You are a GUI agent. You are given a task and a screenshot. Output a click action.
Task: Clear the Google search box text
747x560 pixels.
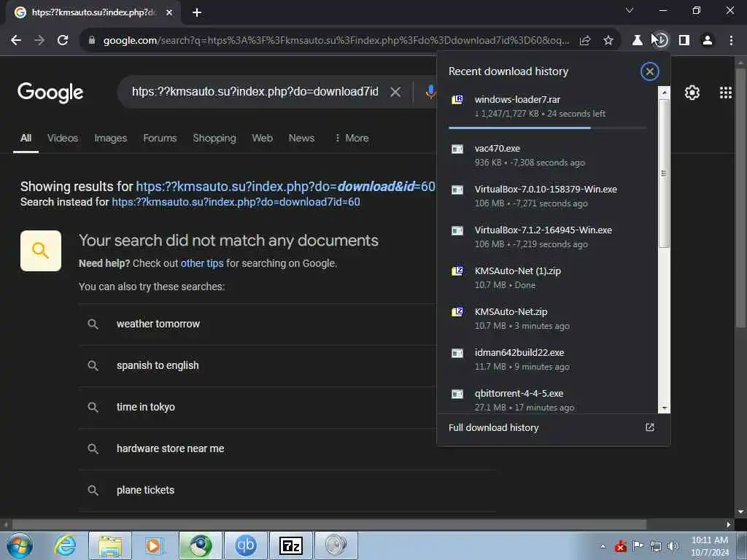[x=395, y=92]
